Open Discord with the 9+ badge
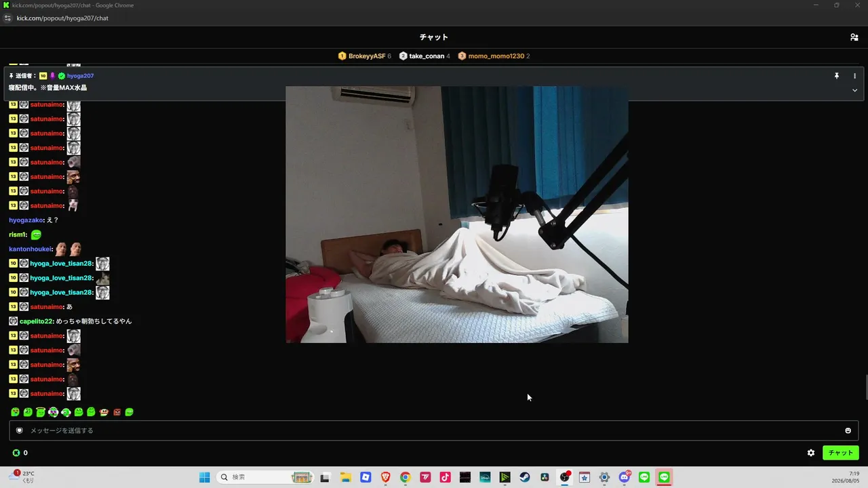 pos(625,477)
